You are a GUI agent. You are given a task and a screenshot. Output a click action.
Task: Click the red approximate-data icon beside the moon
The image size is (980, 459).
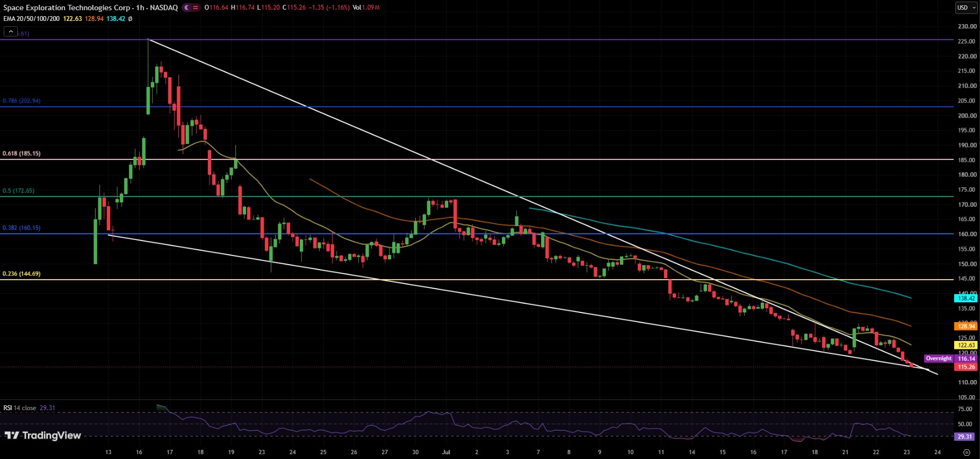tap(196, 8)
